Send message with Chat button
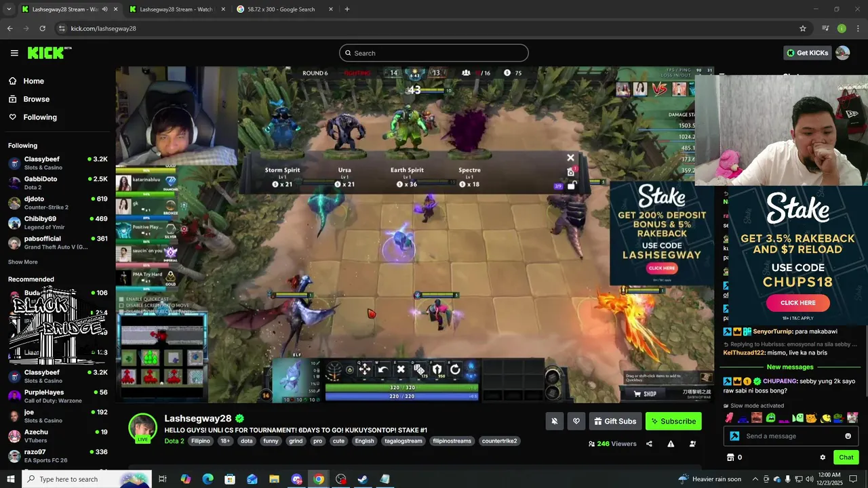This screenshot has height=488, width=868. (x=846, y=457)
